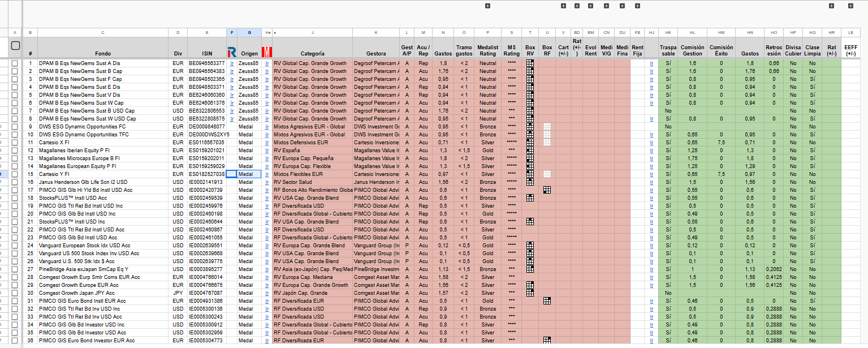Image resolution: width=868 pixels, height=348 pixels.
Task: Open the Ir link in column HJ for Janus Henderson row
Action: (651, 182)
